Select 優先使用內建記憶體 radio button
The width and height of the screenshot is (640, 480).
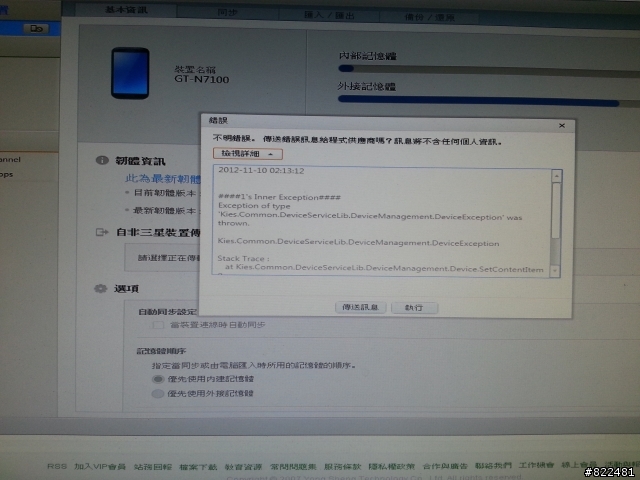point(158,379)
